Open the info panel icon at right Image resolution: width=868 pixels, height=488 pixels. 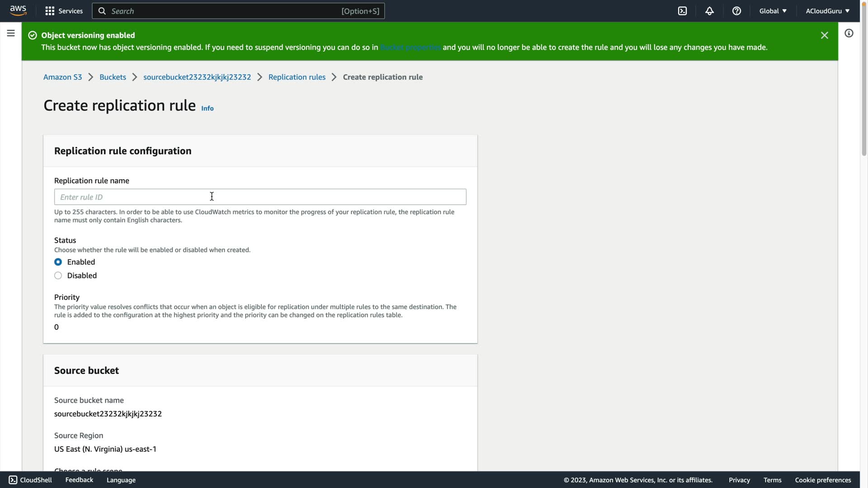[x=849, y=33]
